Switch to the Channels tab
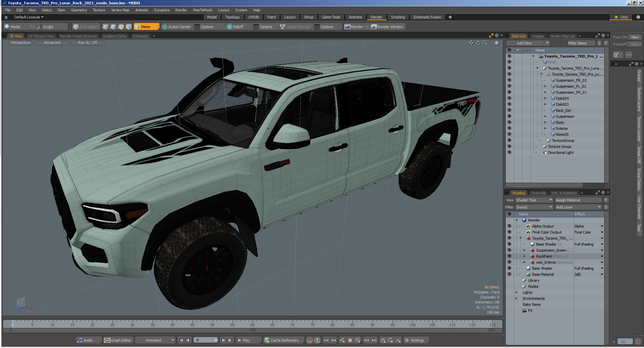The width and height of the screenshot is (644, 348). click(538, 193)
